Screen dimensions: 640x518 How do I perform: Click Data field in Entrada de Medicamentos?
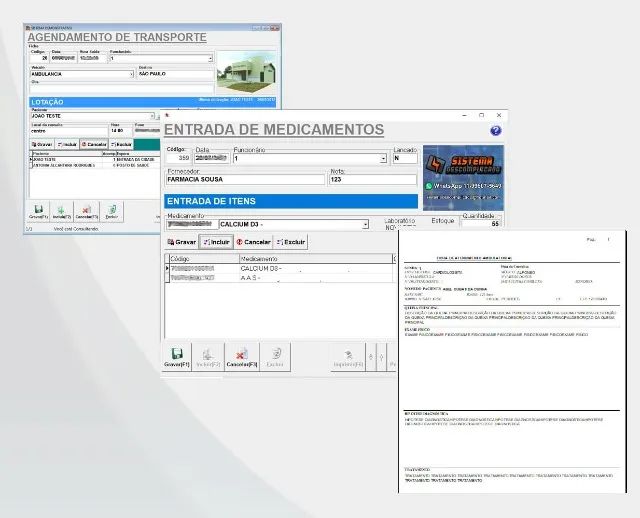pyautogui.click(x=211, y=158)
